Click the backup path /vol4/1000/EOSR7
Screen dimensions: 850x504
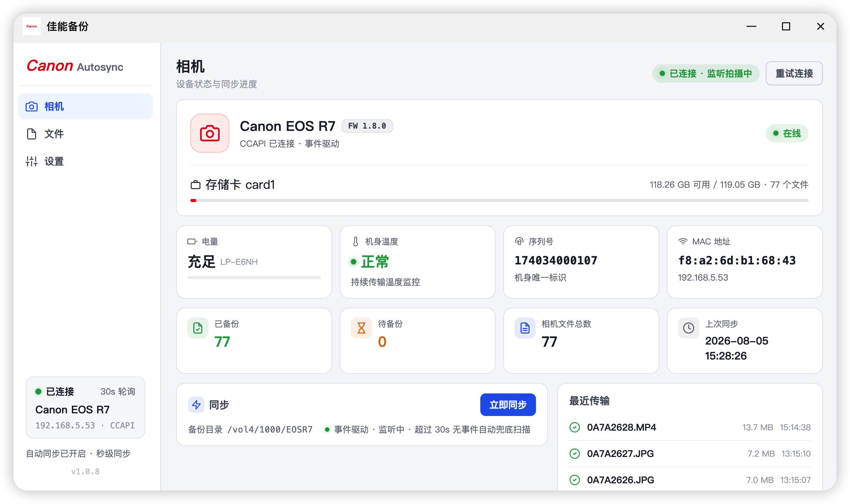click(270, 430)
